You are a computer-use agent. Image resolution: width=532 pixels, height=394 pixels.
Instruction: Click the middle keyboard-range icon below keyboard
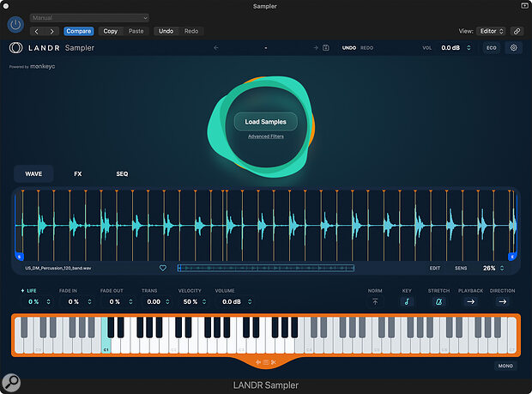pyautogui.click(x=266, y=362)
